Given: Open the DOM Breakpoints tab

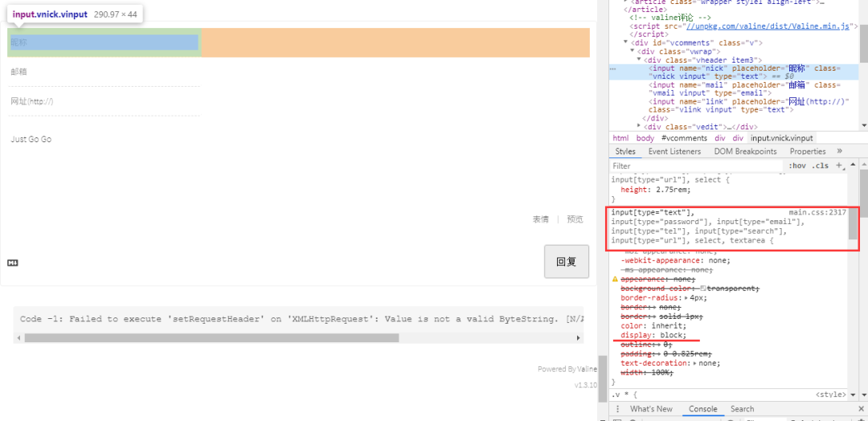Looking at the screenshot, I should click(745, 151).
